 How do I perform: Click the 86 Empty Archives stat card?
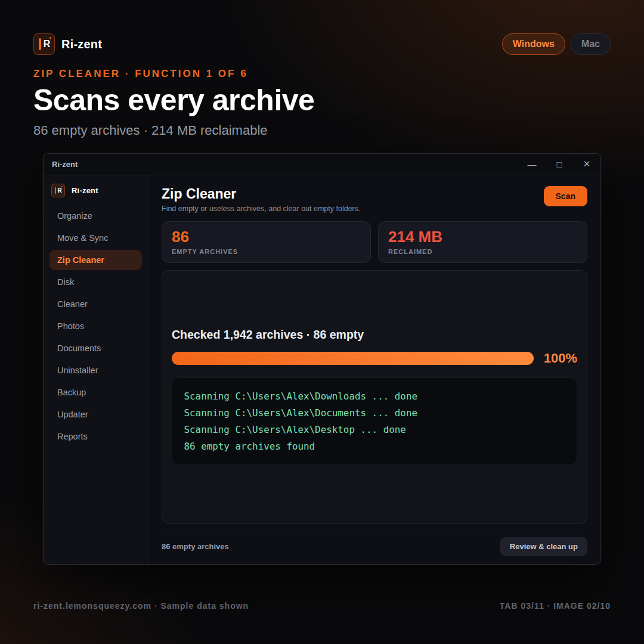tap(266, 242)
